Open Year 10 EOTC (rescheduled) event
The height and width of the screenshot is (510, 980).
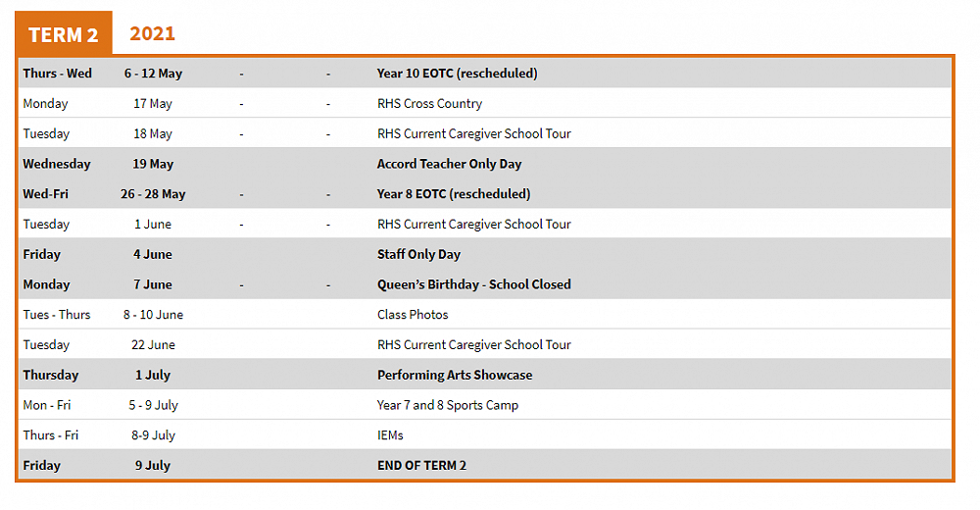[x=457, y=74]
